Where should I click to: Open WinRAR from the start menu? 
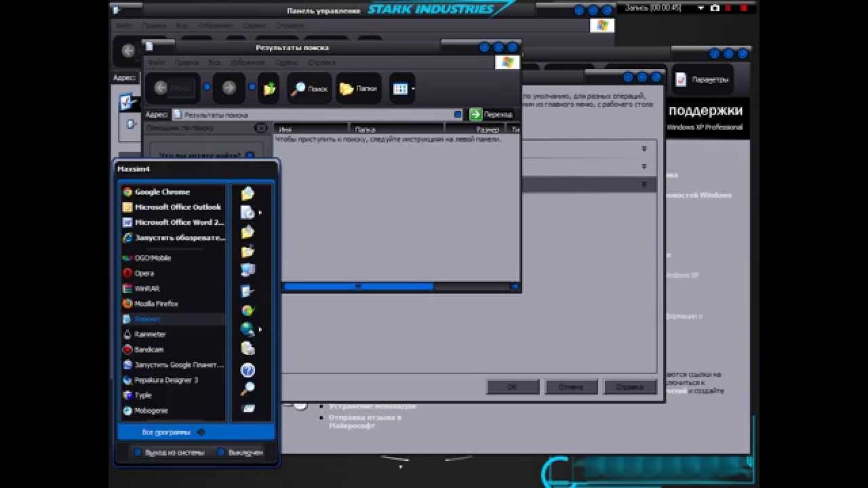[x=173, y=288]
